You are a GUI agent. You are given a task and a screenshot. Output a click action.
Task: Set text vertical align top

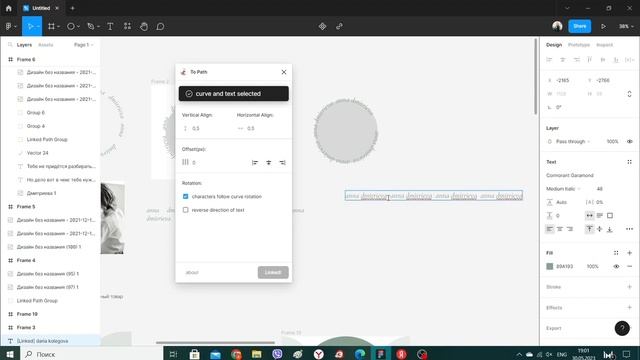[x=589, y=229]
